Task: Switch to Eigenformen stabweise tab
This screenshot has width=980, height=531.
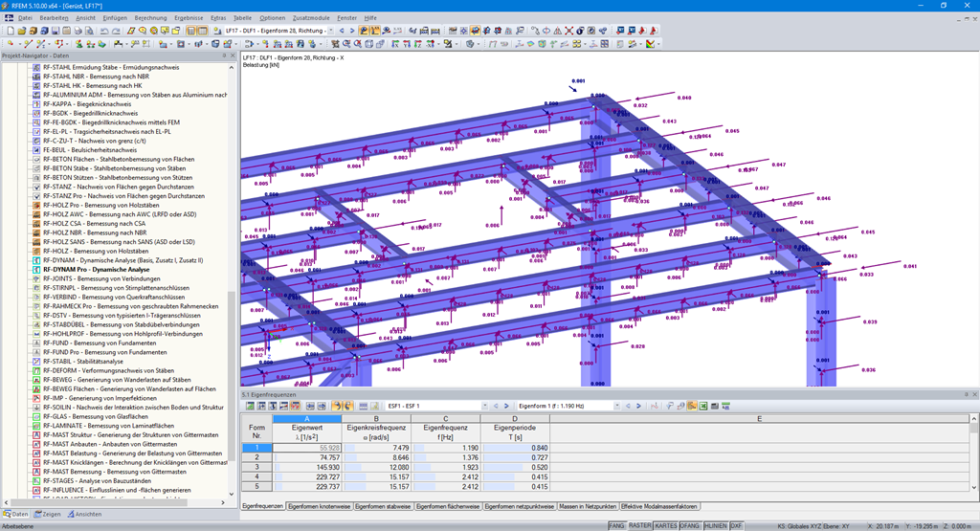Action: point(383,507)
